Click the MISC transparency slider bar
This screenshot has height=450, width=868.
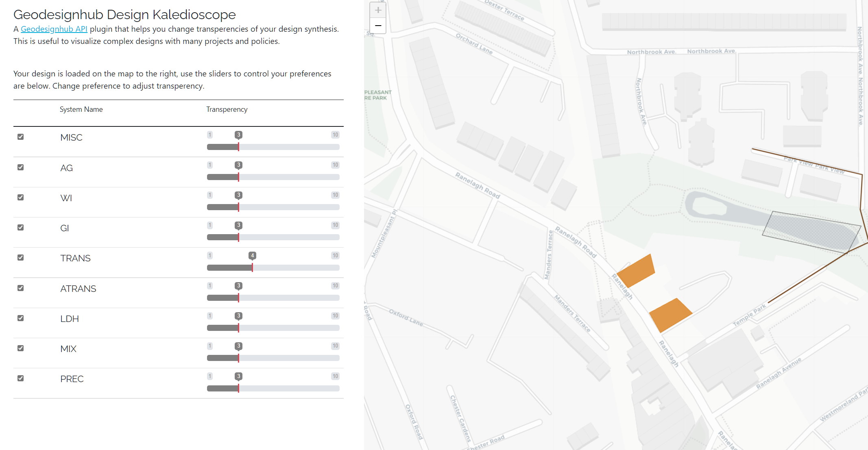tap(273, 147)
